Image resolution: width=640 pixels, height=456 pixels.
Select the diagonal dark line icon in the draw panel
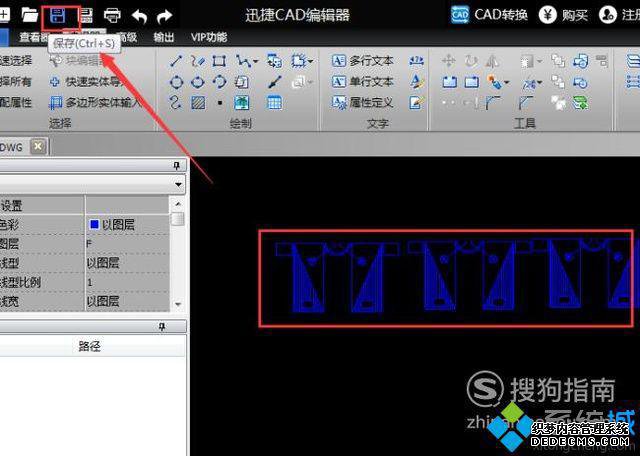tap(275, 82)
